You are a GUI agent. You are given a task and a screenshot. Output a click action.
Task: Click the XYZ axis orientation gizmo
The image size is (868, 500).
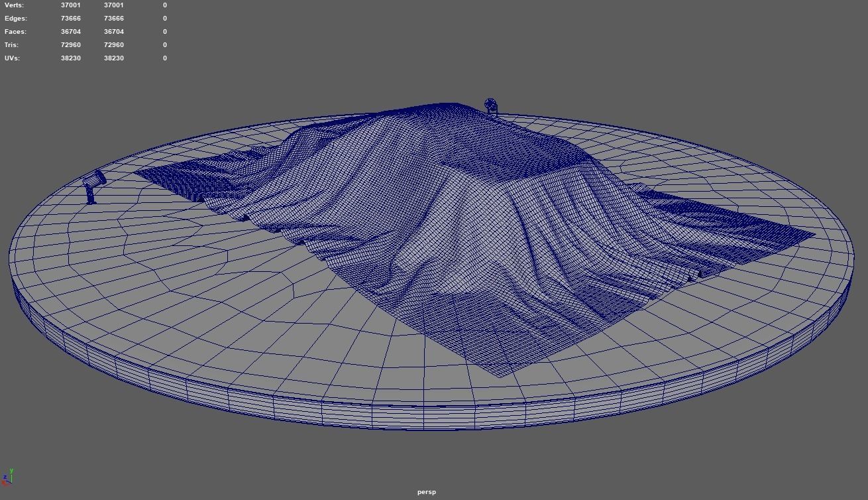[x=8, y=476]
